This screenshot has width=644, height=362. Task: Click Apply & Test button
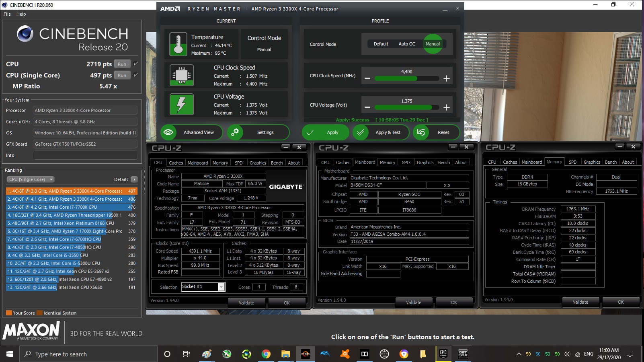tap(381, 132)
